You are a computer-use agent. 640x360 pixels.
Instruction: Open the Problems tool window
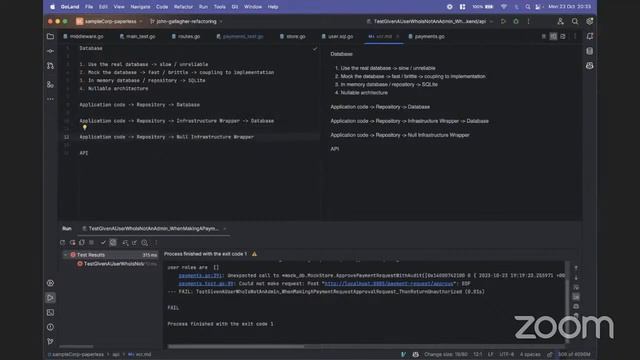pyautogui.click(x=50, y=327)
